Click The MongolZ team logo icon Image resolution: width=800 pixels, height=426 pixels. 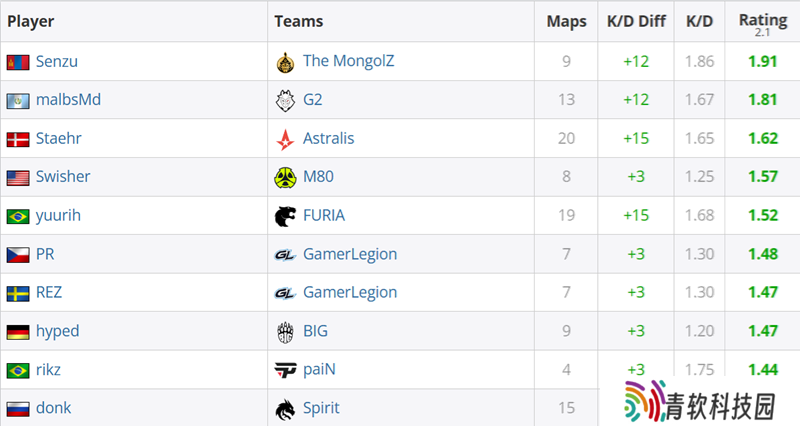click(285, 62)
